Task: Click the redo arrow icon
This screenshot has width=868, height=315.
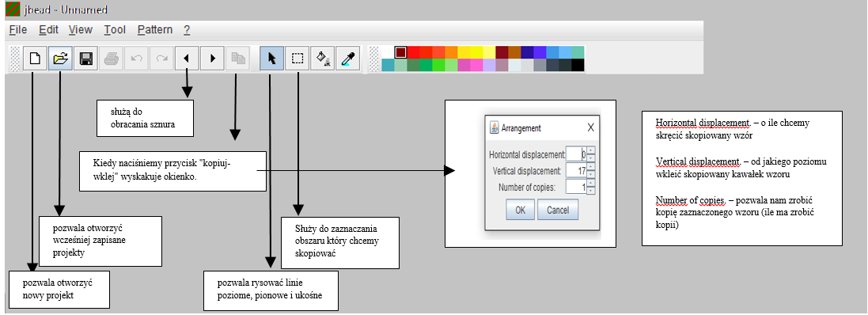Action: (161, 58)
